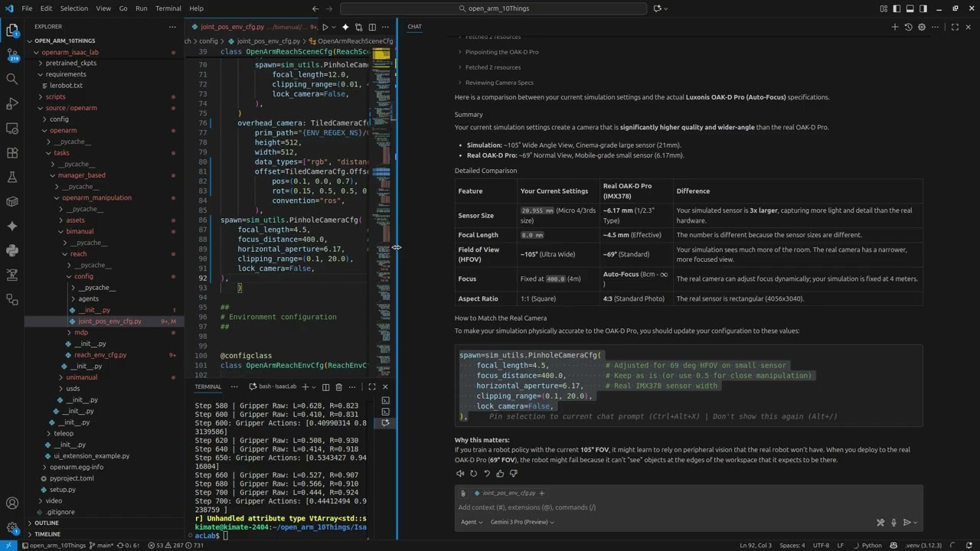Split the terminal
The image size is (980, 551).
coord(325,387)
